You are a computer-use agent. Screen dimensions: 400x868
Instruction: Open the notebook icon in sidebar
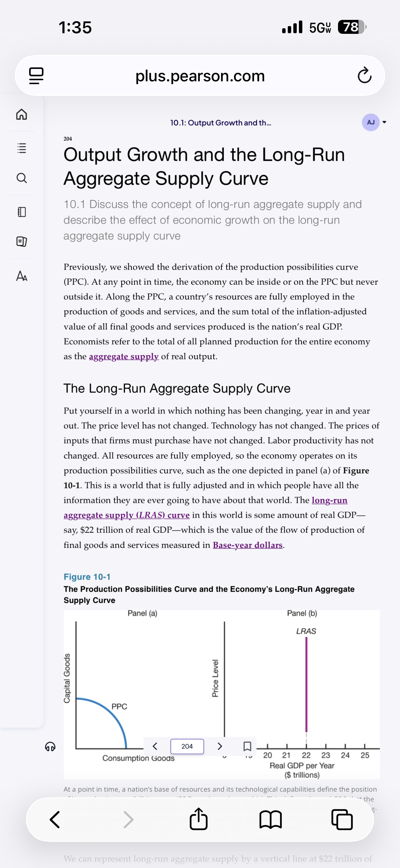[21, 212]
